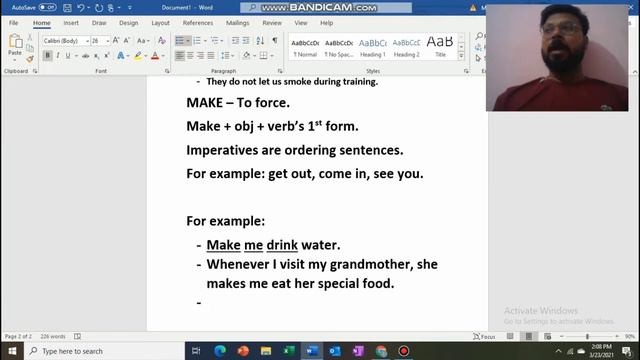This screenshot has height=360, width=640.
Task: Click the numbered list icon
Action: tap(197, 40)
